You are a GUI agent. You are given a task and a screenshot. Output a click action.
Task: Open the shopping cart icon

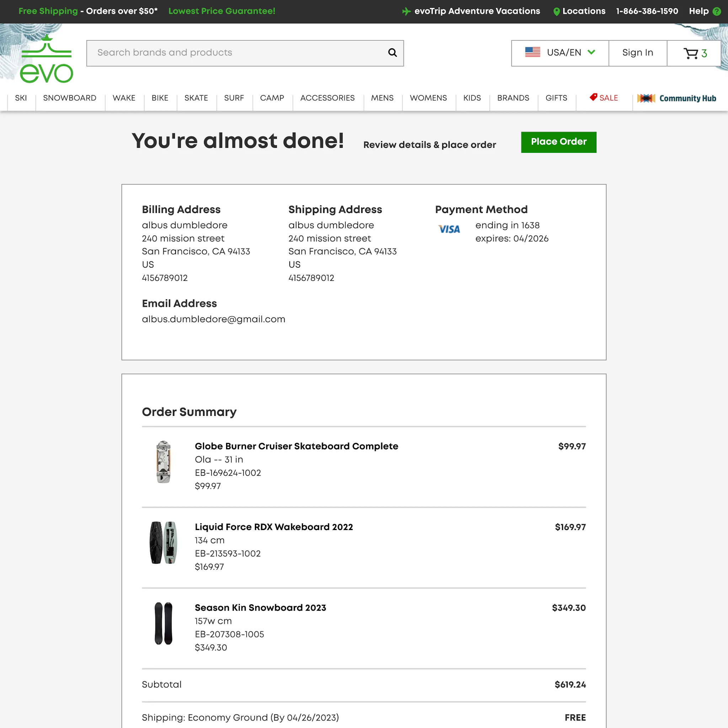tap(691, 53)
